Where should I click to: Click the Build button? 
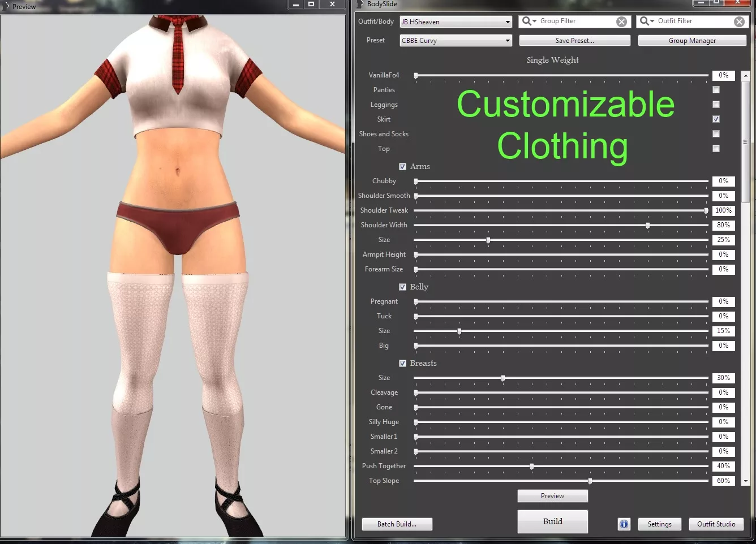pos(552,521)
